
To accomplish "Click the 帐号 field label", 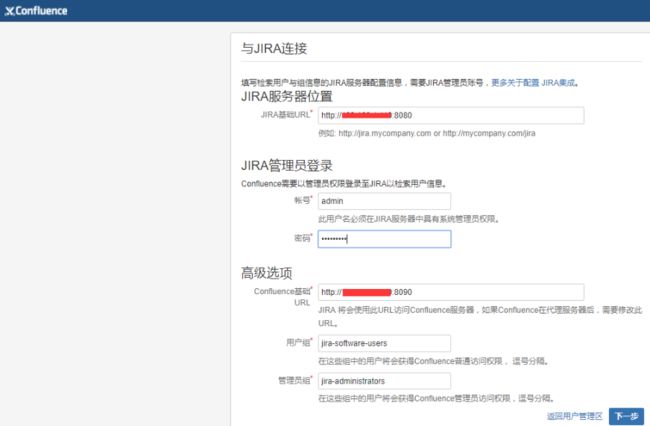I will 301,201.
